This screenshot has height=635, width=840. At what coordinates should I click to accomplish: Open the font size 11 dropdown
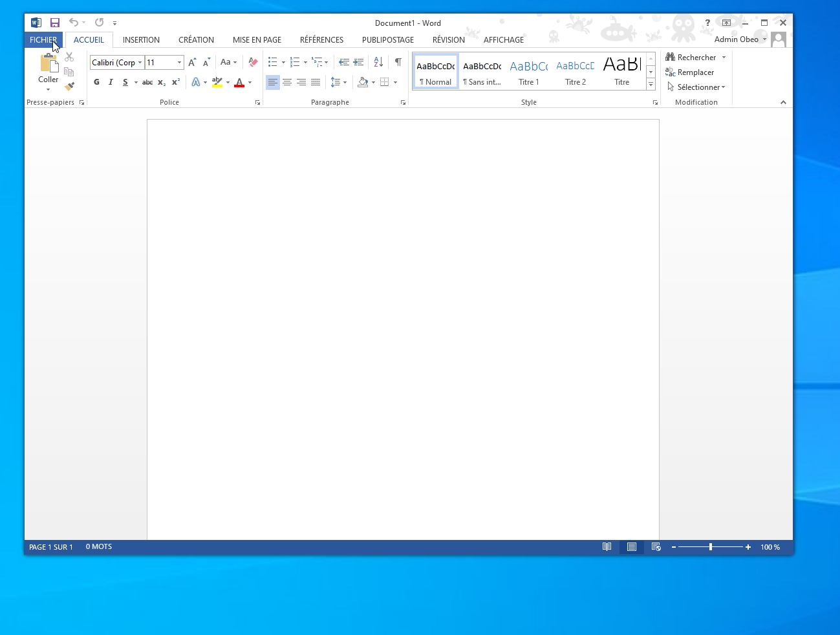179,63
